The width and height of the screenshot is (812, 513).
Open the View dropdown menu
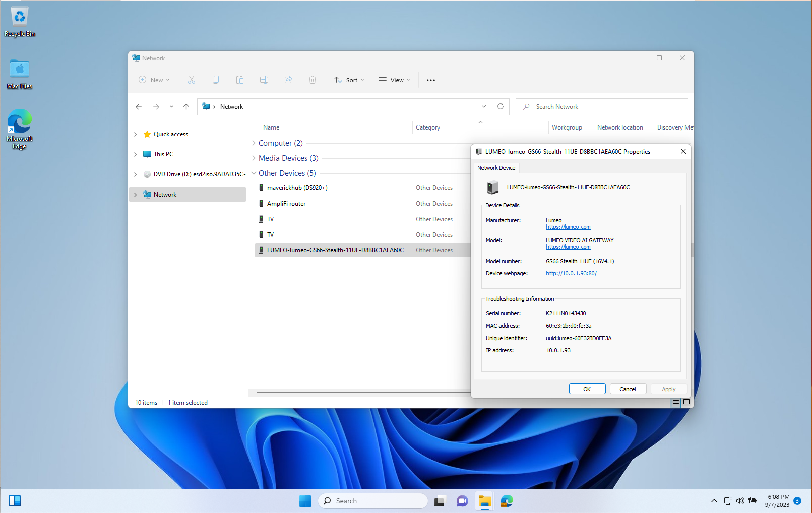tap(394, 80)
